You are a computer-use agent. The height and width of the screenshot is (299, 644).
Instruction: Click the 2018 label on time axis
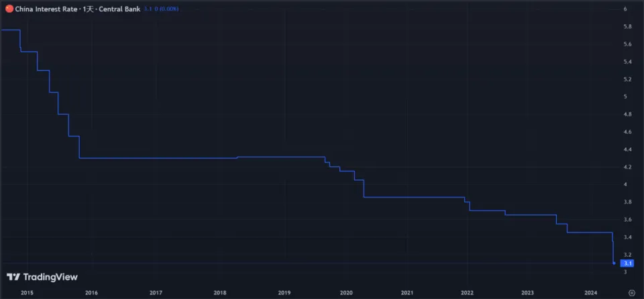click(220, 292)
